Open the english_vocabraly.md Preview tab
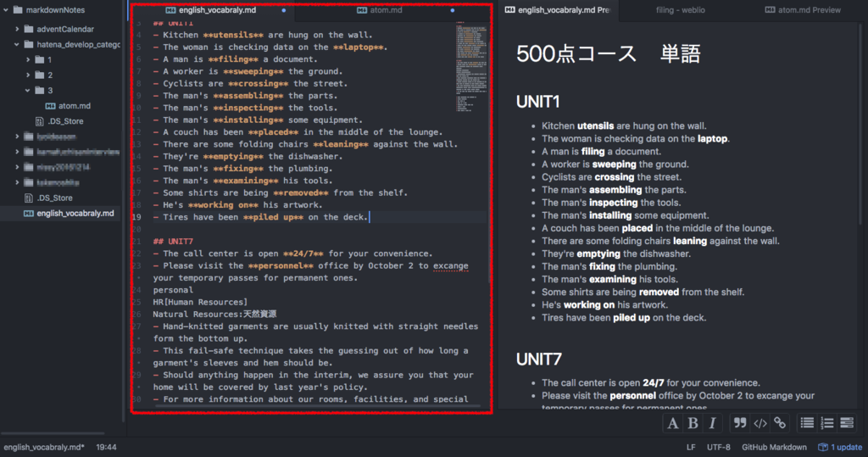The image size is (868, 457). pos(558,10)
